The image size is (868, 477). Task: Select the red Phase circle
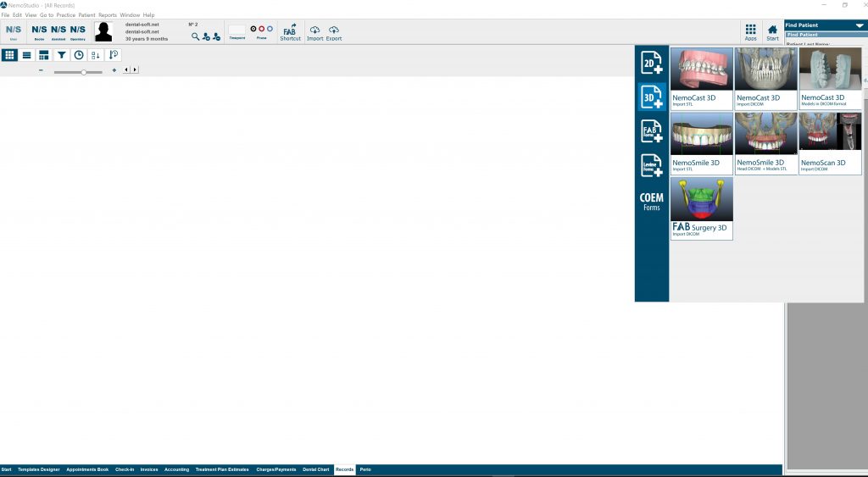click(261, 29)
